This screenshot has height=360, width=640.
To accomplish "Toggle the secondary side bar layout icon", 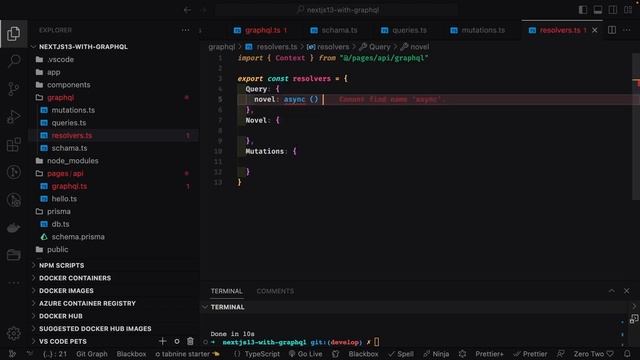I will click(x=613, y=10).
